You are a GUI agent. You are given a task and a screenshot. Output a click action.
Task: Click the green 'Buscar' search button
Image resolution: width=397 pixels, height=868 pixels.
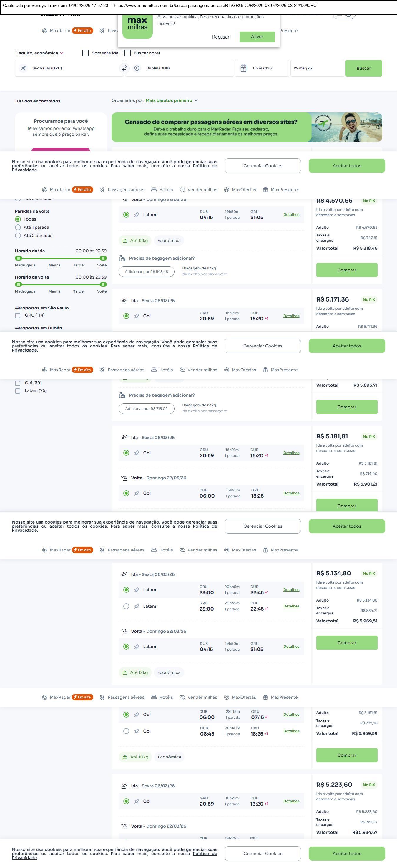pyautogui.click(x=363, y=68)
